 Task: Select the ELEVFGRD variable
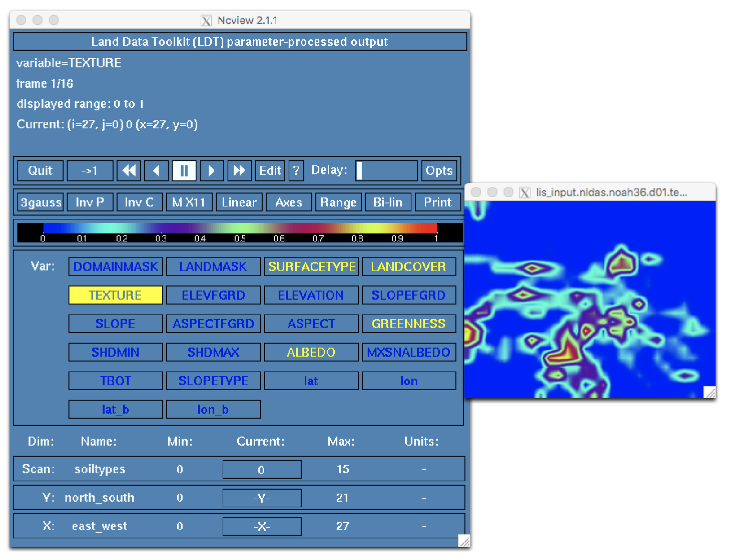pos(213,295)
